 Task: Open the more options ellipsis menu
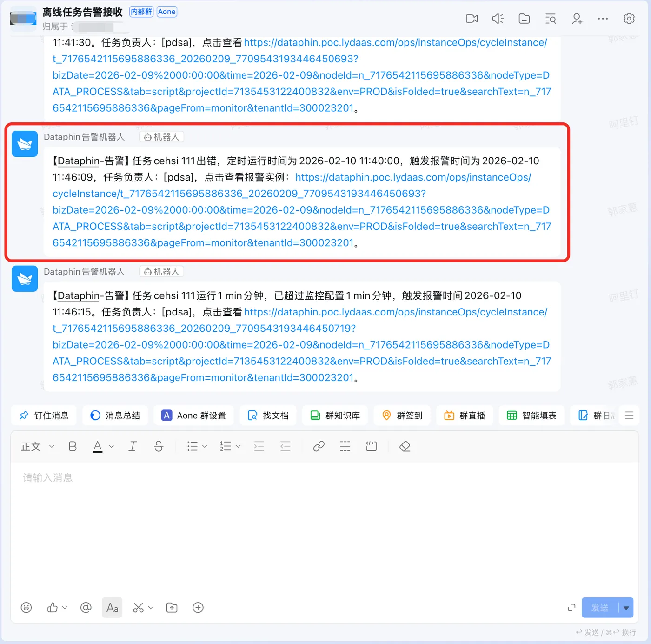(603, 19)
